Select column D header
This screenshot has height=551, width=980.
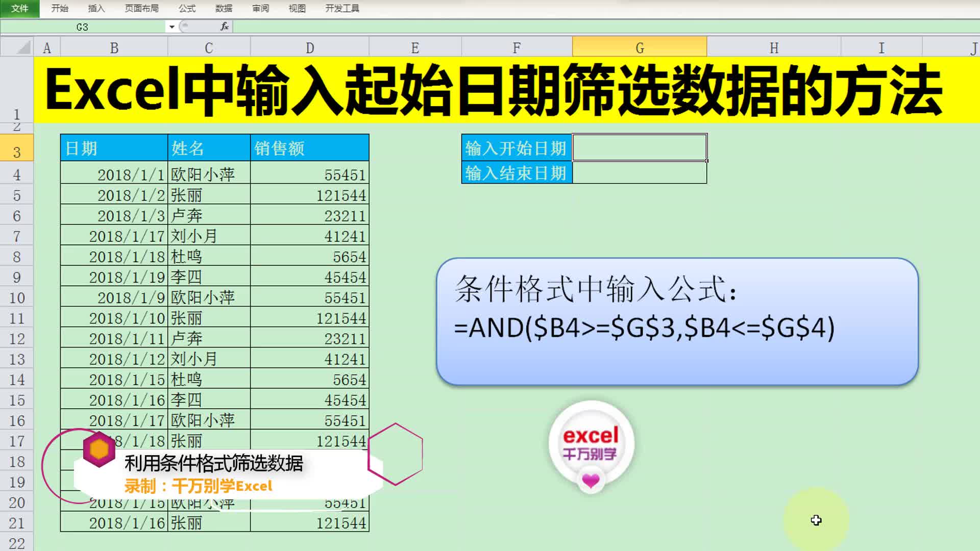point(310,48)
